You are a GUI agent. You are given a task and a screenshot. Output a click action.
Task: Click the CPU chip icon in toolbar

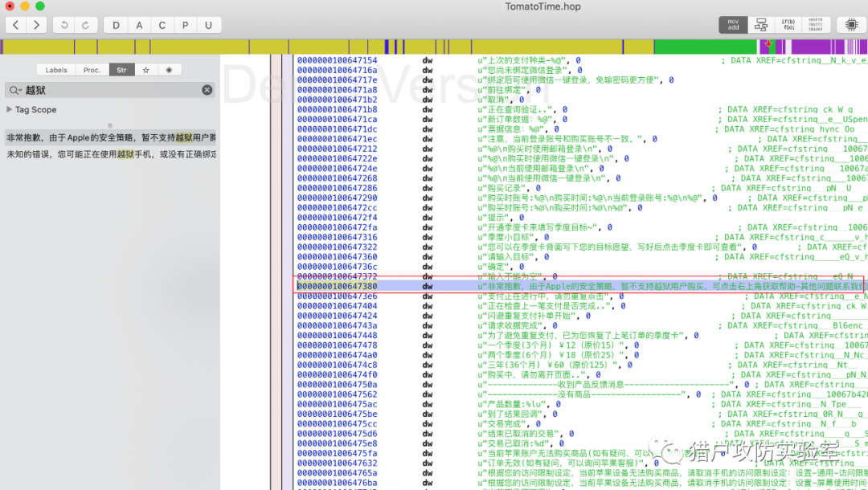849,25
